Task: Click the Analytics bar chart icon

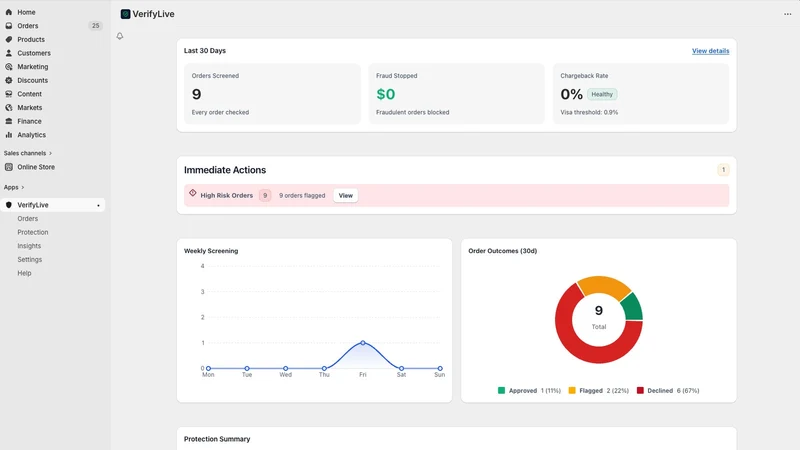Action: tap(9, 135)
